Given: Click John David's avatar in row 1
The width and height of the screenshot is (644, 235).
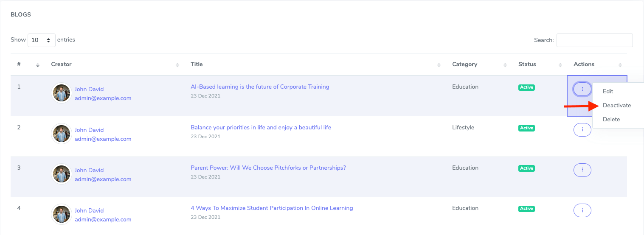Looking at the screenshot, I should point(62,93).
